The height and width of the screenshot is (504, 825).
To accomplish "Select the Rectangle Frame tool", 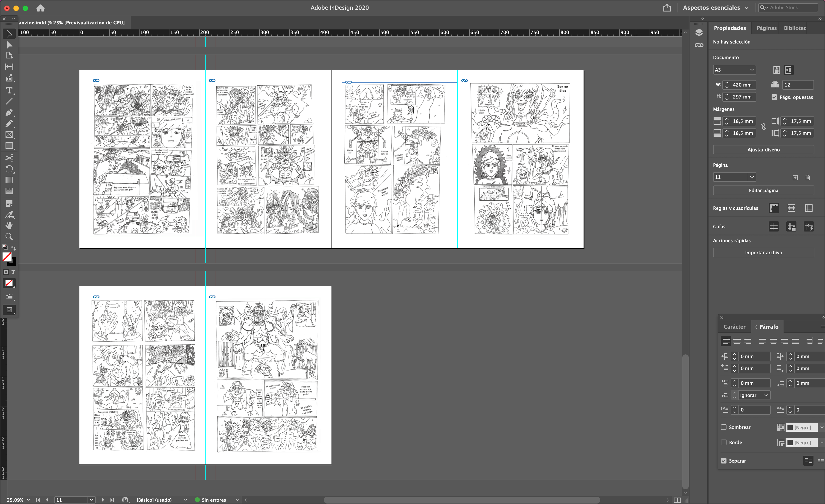I will coord(9,135).
